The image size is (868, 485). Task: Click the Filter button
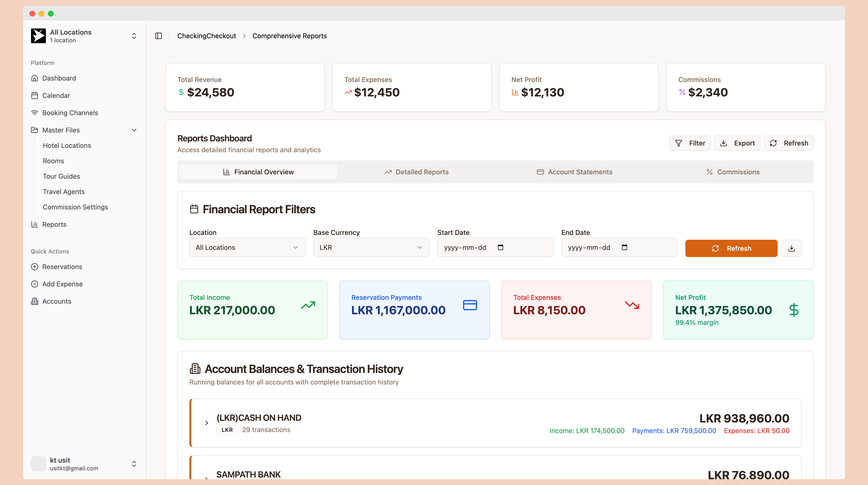click(x=690, y=143)
